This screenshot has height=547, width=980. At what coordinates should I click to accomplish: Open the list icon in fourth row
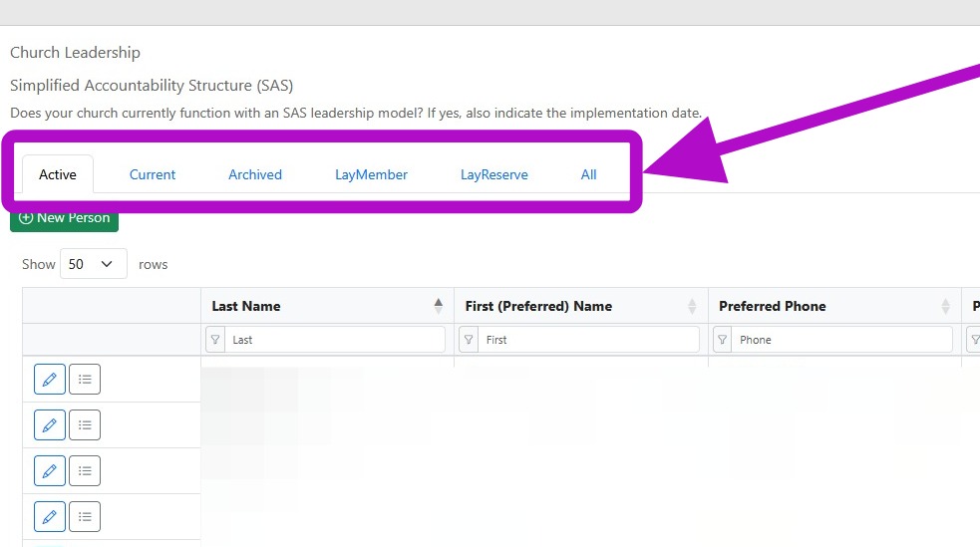85,517
